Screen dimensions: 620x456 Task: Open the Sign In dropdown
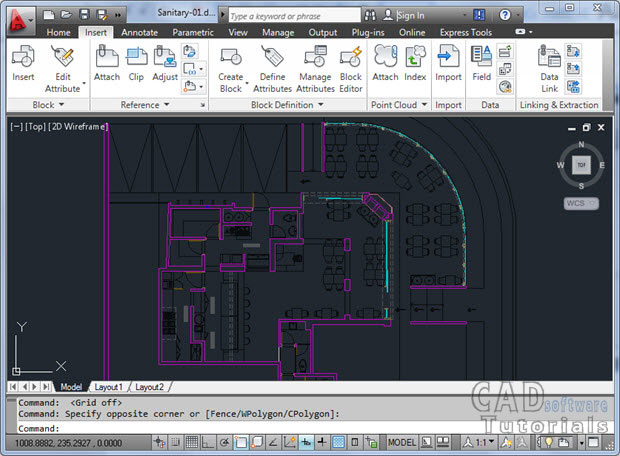click(465, 15)
